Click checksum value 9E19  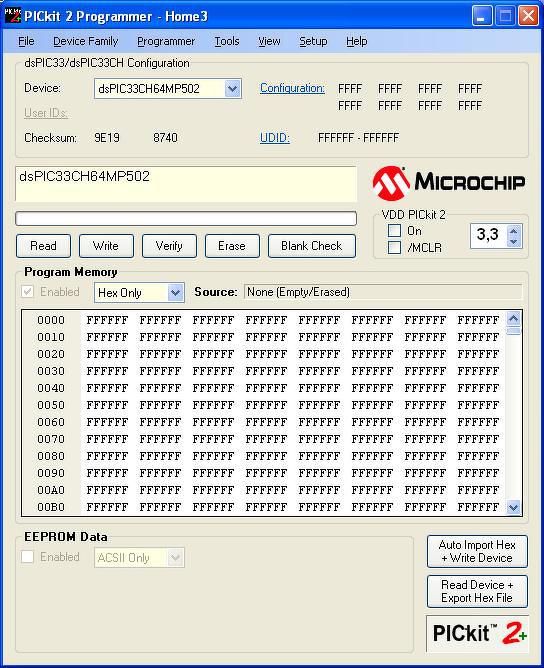[x=107, y=138]
